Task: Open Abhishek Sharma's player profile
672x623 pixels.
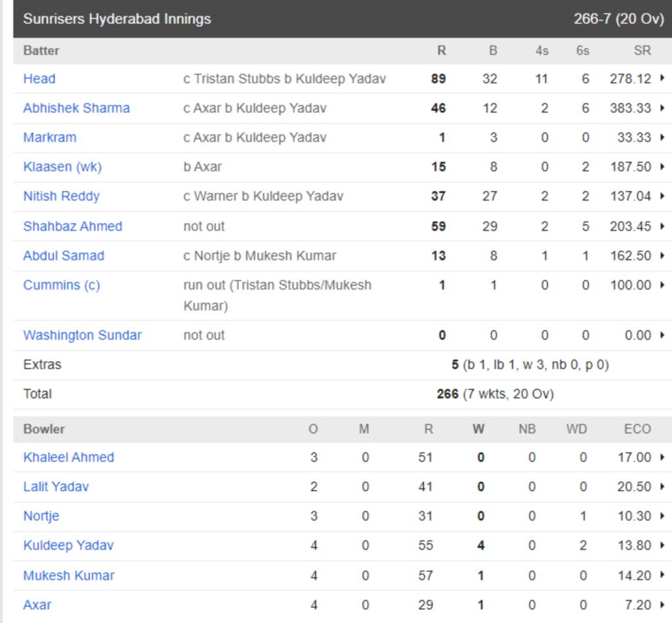Action: tap(76, 108)
